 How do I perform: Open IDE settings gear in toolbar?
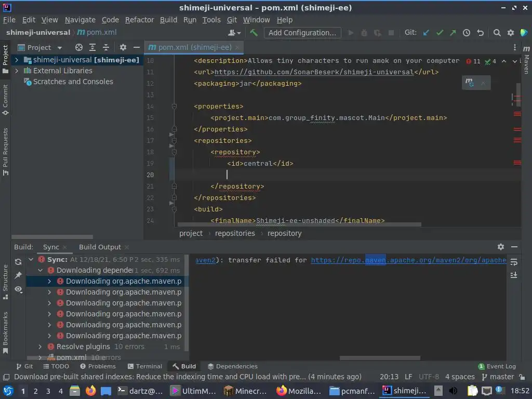click(511, 33)
